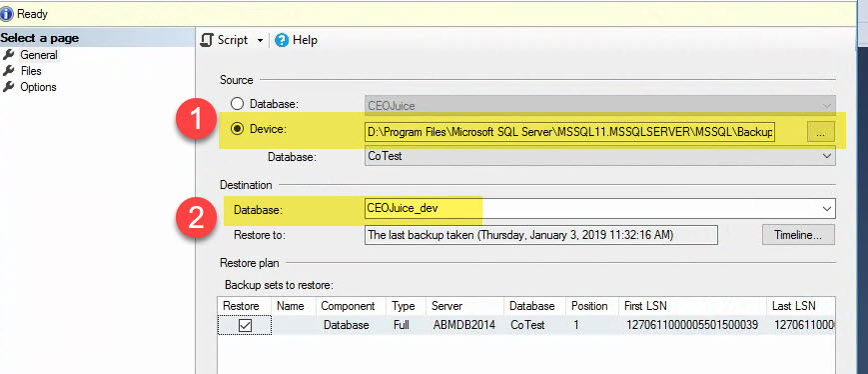Open the Timeline... button
This screenshot has width=868, height=374.
pyautogui.click(x=798, y=235)
